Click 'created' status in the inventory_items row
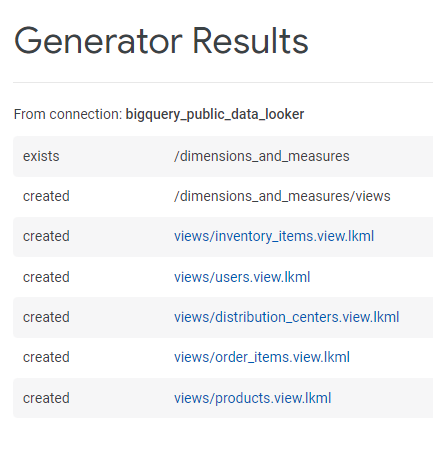433x455 pixels. pyautogui.click(x=46, y=236)
